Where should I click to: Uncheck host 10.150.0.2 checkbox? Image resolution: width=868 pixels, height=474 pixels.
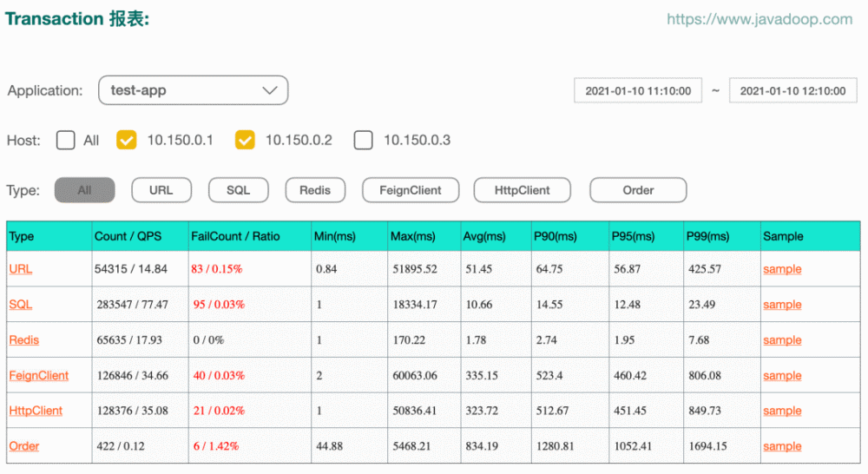coord(245,140)
